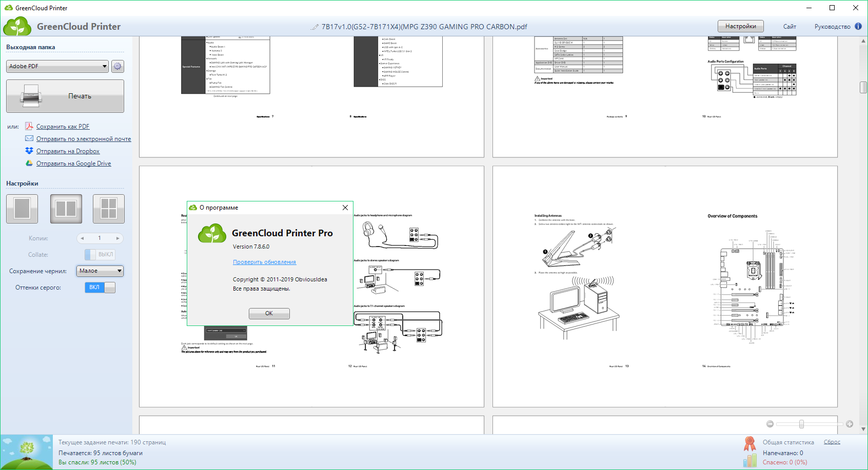Click the Спасено: 0 (0%) text

[x=785, y=462]
